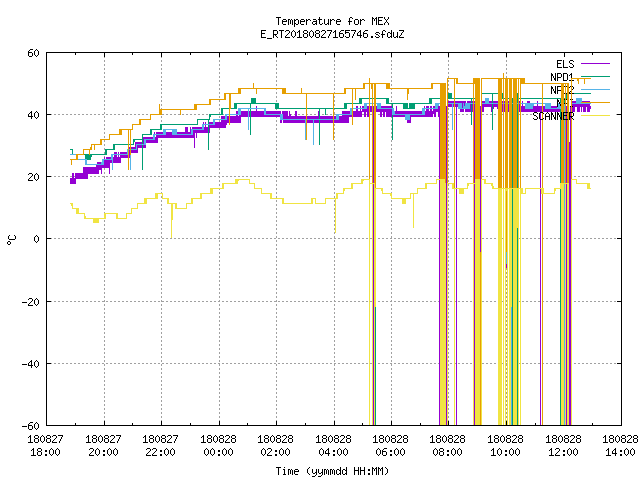Viewport: 640px width, 480px height.
Task: Click the SCANNER legend label
Action: click(x=553, y=116)
